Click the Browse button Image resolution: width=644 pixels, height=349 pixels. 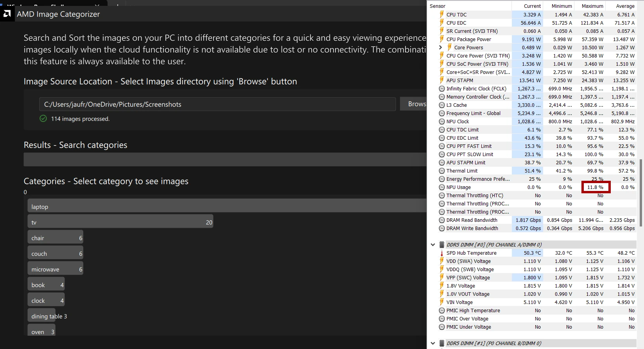click(413, 104)
